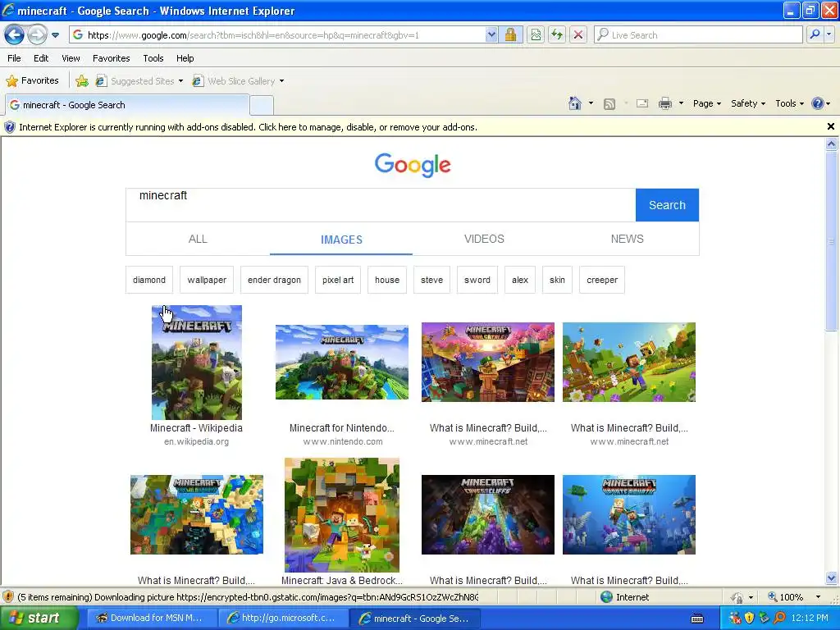This screenshot has width=840, height=630.
Task: Click the Google search text field
Action: click(x=381, y=204)
